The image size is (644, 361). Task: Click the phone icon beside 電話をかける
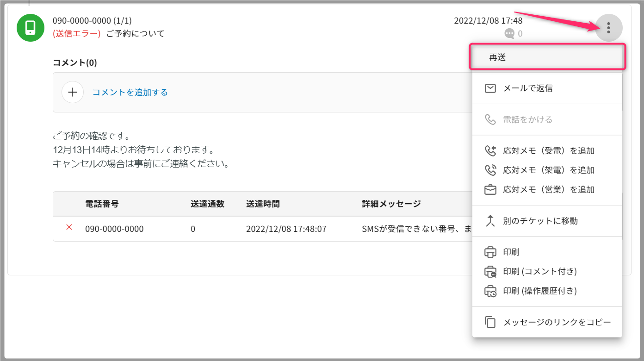pos(490,120)
